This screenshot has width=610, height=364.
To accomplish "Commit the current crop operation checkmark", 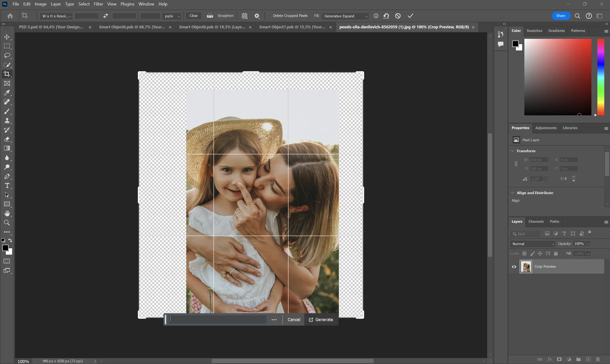I will pos(410,16).
